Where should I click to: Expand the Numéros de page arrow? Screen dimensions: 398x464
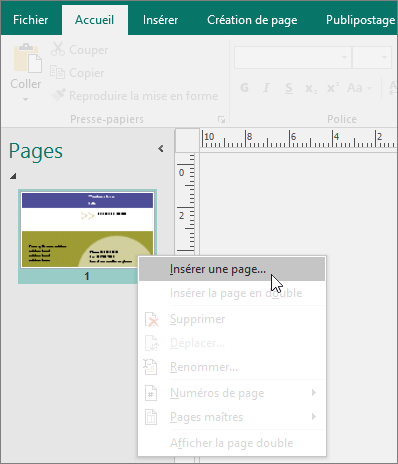[x=314, y=393]
